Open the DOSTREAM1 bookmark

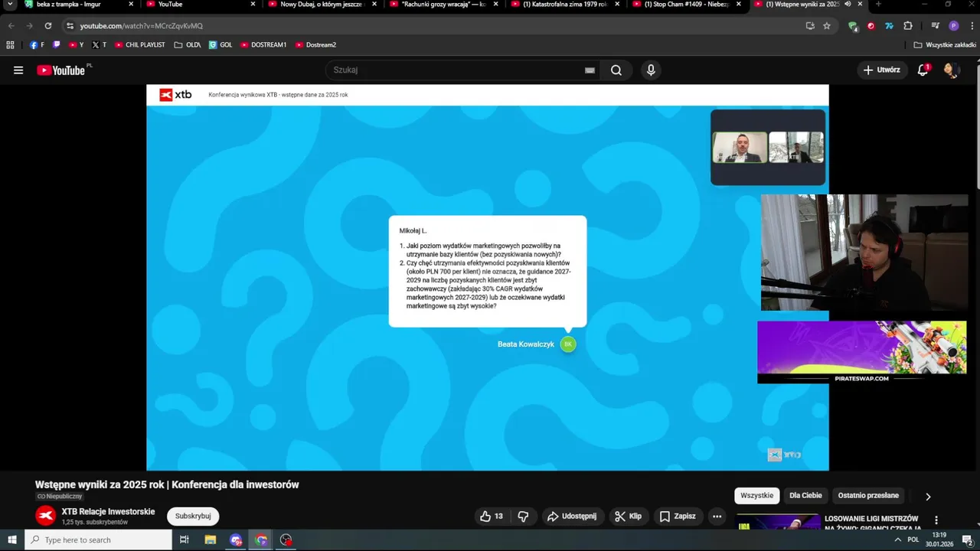(x=263, y=45)
